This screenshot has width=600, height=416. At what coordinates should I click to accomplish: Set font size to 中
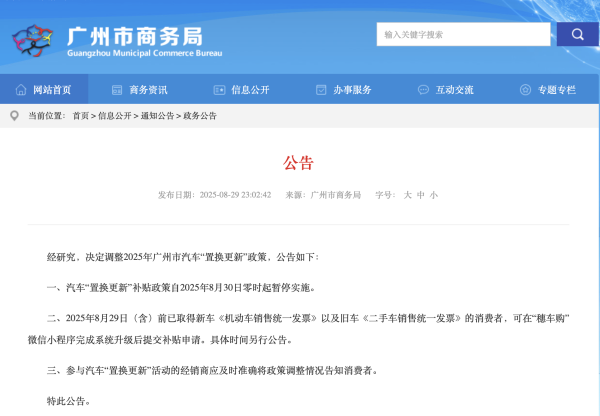(420, 195)
